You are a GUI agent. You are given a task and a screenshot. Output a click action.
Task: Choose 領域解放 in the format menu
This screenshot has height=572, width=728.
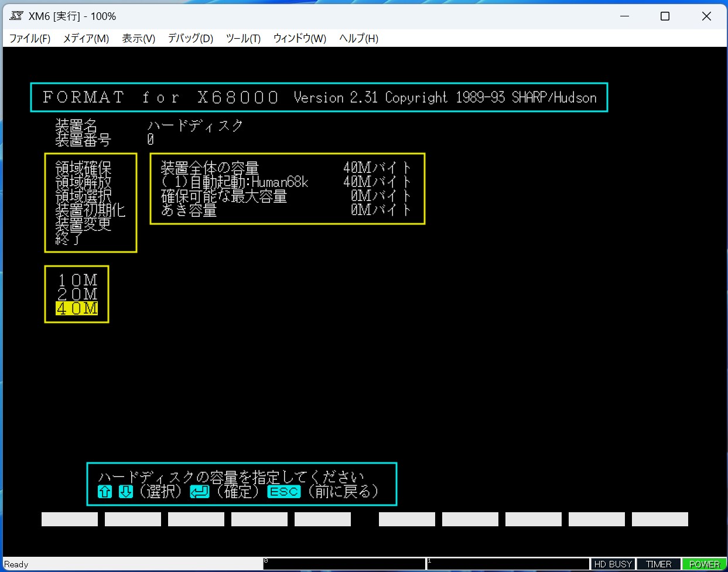pyautogui.click(x=84, y=182)
